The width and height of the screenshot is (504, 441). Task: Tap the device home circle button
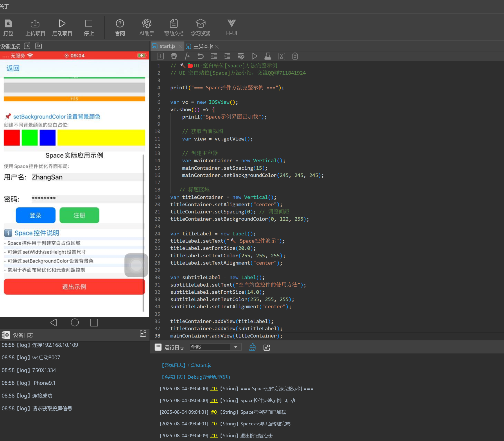75,322
